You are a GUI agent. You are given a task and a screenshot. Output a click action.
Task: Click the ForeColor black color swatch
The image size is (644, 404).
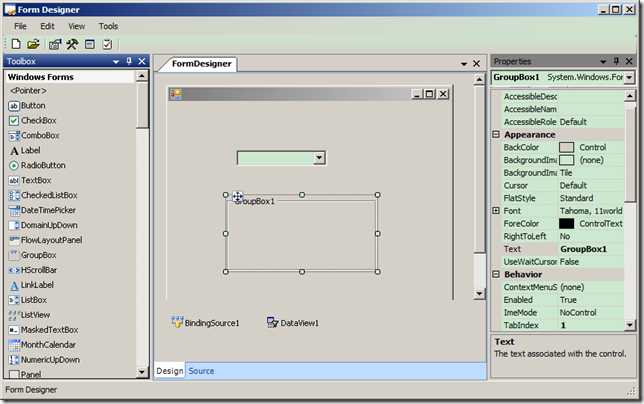566,223
